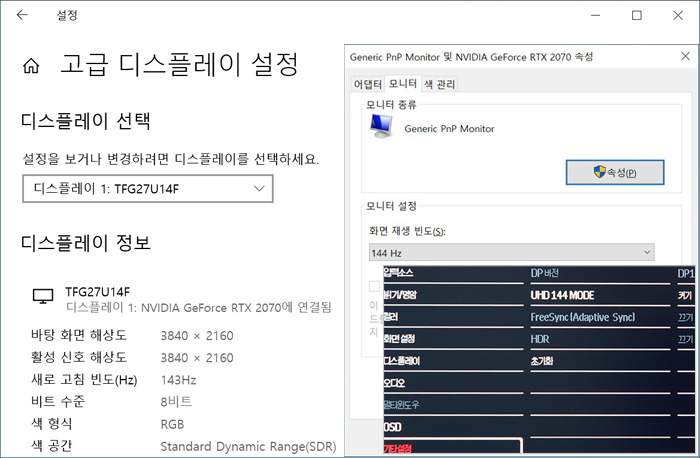The width and height of the screenshot is (700, 458).
Task: Choose DP 버전 option in OSD
Action: pos(544,273)
